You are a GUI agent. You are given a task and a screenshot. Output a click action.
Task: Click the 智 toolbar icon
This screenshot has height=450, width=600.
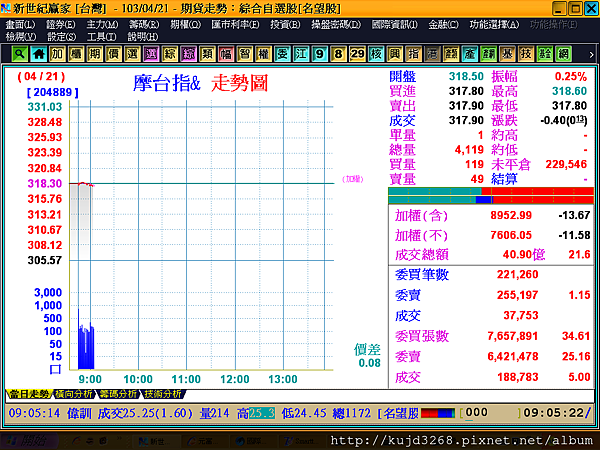coord(245,54)
